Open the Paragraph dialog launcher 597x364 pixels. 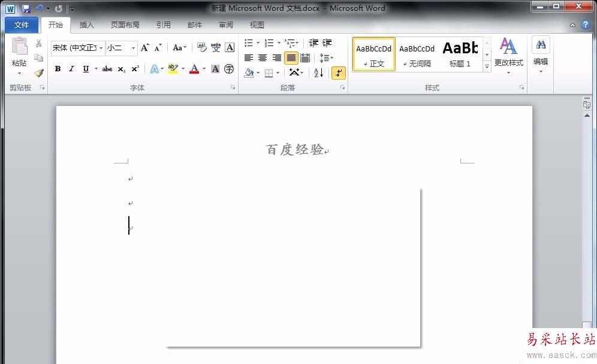342,87
